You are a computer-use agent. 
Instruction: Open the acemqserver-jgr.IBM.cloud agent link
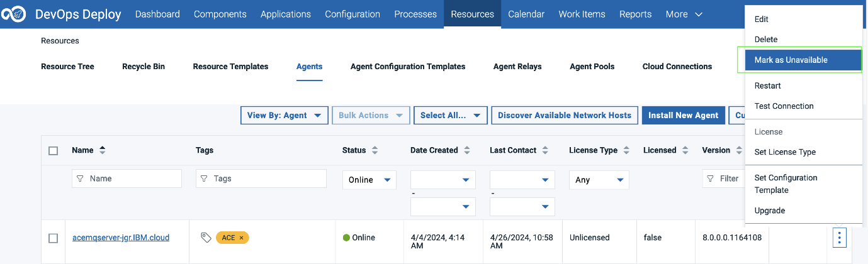coord(121,238)
